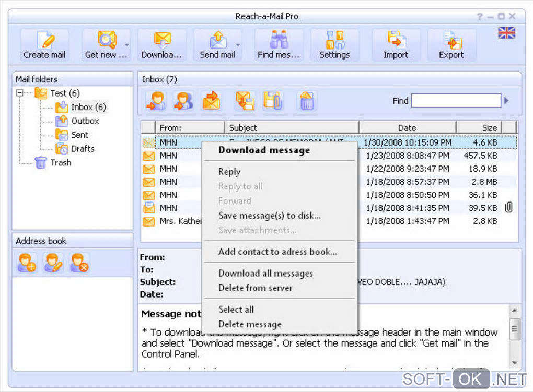The image size is (533, 392).
Task: Click the Download messages toolbar icon
Action: pyautogui.click(x=162, y=40)
